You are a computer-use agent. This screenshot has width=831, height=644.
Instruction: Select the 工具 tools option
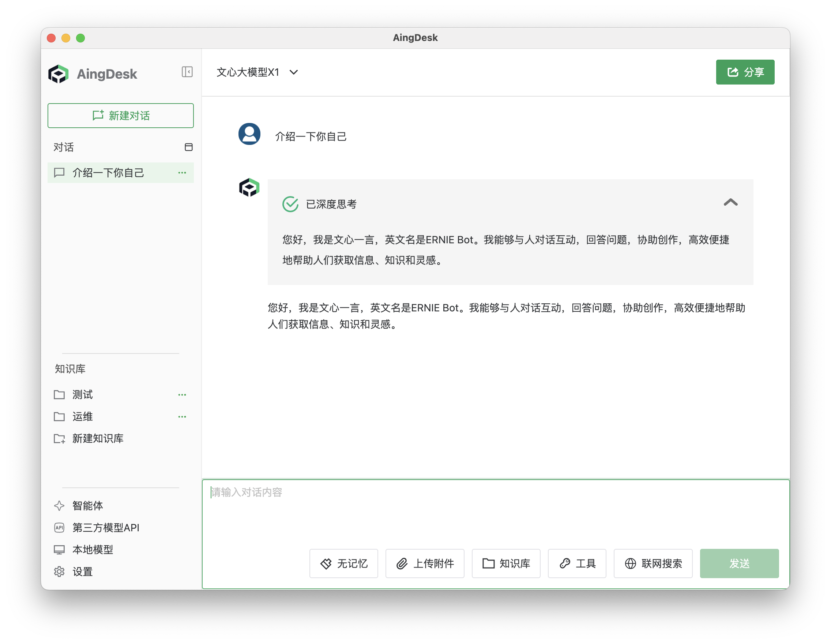click(577, 564)
